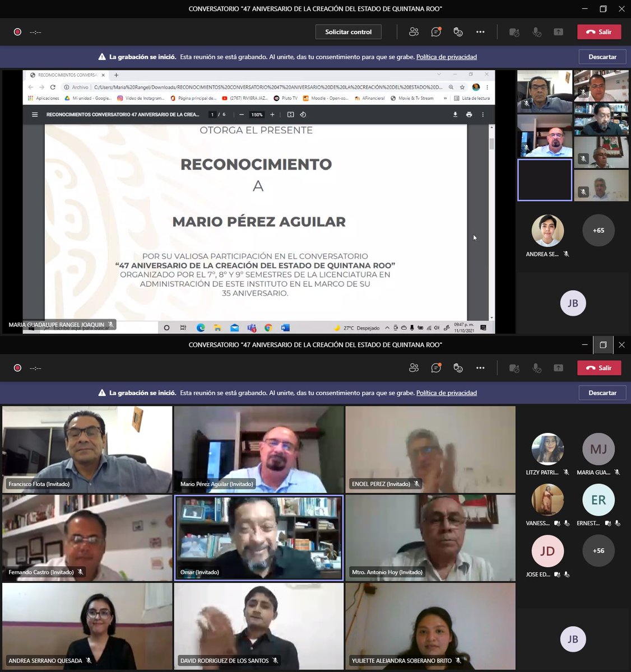Screen dimensions: 631x672
Task: Click zoom in plus in shared PDF
Action: (x=272, y=114)
